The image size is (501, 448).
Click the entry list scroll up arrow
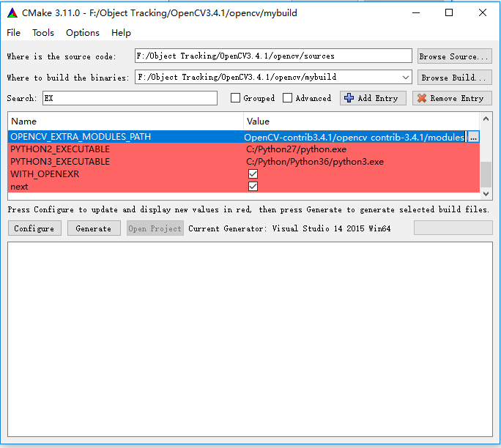click(486, 119)
